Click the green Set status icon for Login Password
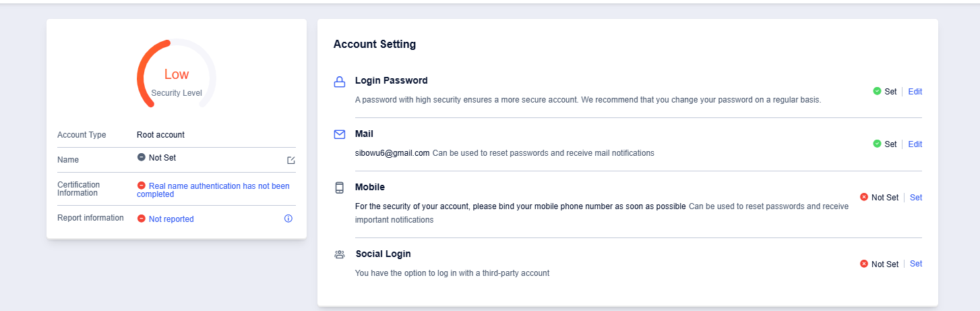The width and height of the screenshot is (980, 311). pyautogui.click(x=877, y=91)
